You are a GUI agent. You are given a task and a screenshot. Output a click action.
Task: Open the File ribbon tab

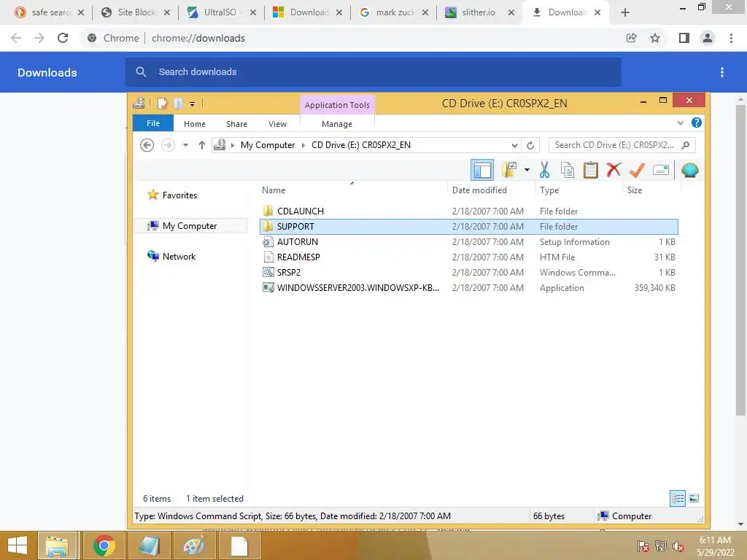click(x=153, y=123)
